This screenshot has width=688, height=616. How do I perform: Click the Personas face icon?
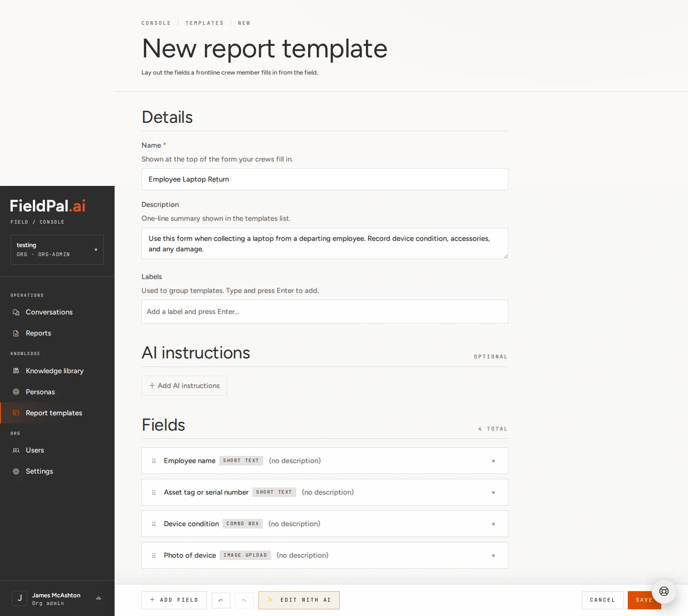(x=16, y=392)
